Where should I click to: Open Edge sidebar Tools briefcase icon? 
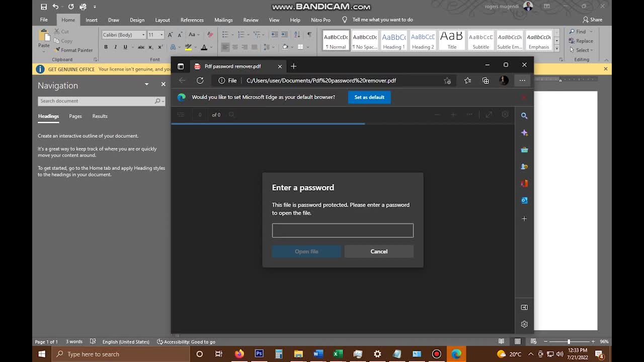(524, 150)
